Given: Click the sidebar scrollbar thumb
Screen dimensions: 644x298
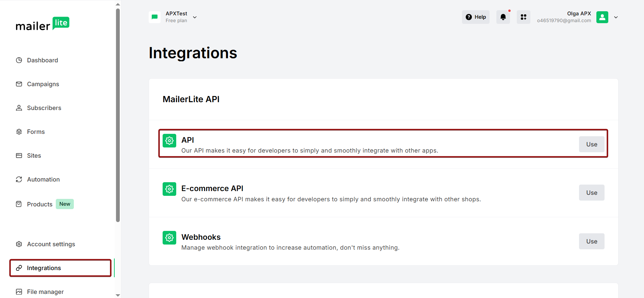Looking at the screenshot, I should 118,115.
